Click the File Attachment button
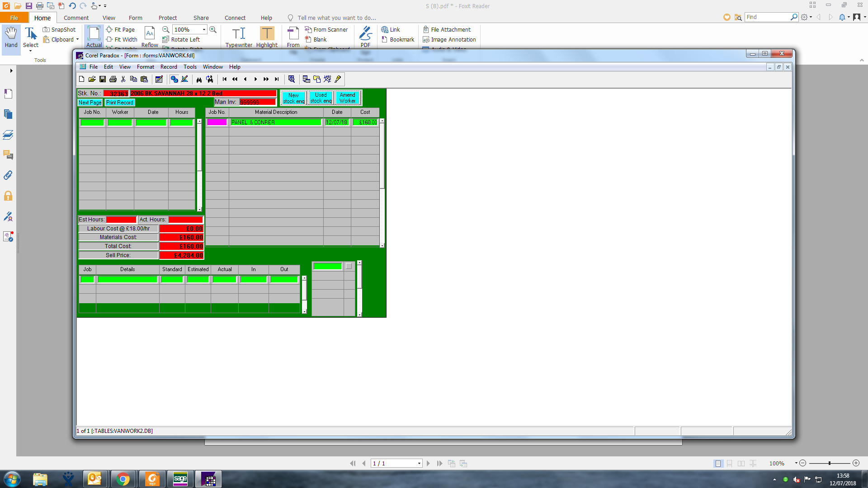Viewport: 868px width, 488px height. (x=447, y=29)
